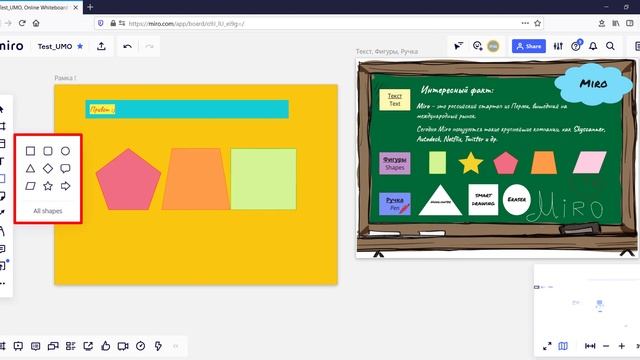Fit board to screen icon
640x360 pixels.
pyautogui.click(x=590, y=346)
